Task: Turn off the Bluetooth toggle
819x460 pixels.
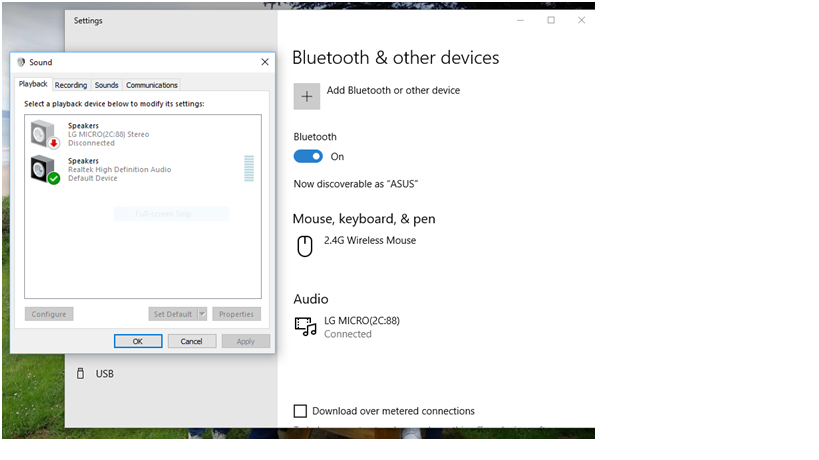Action: coord(308,156)
